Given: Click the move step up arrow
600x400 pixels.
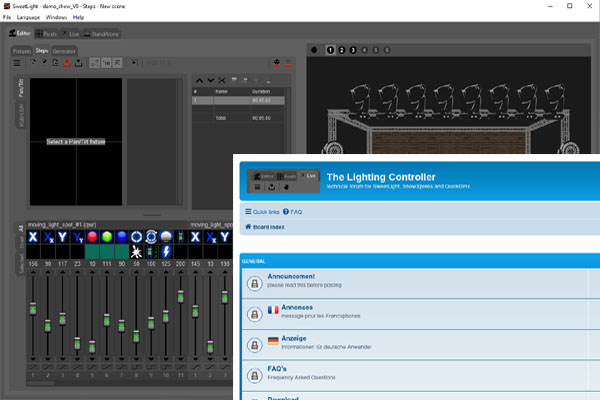Looking at the screenshot, I should click(x=198, y=79).
